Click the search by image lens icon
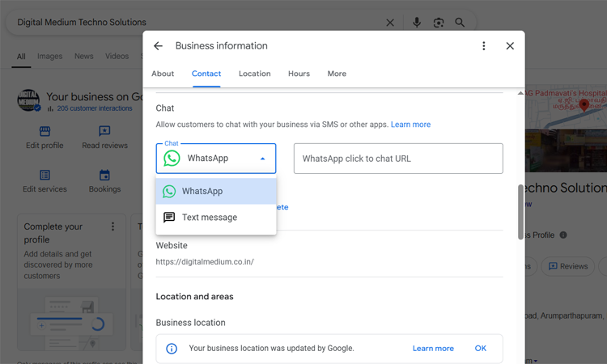This screenshot has height=364, width=607. pos(438,23)
